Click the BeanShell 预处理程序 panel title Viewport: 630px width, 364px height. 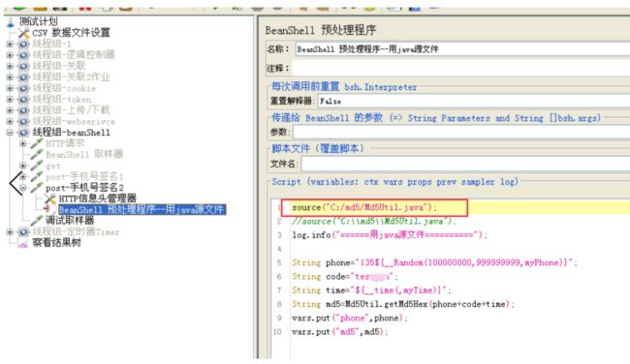pos(321,30)
